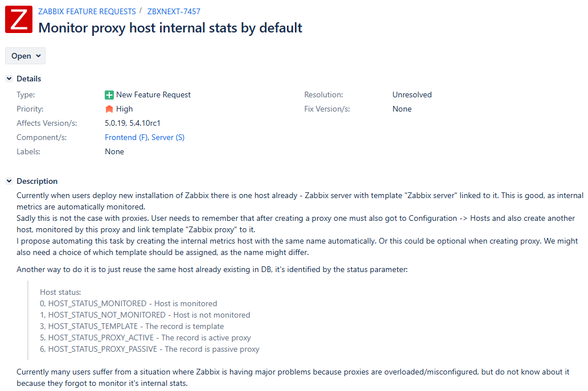The height and width of the screenshot is (391, 588).
Task: Click the New Feature Request type text
Action: coord(154,94)
